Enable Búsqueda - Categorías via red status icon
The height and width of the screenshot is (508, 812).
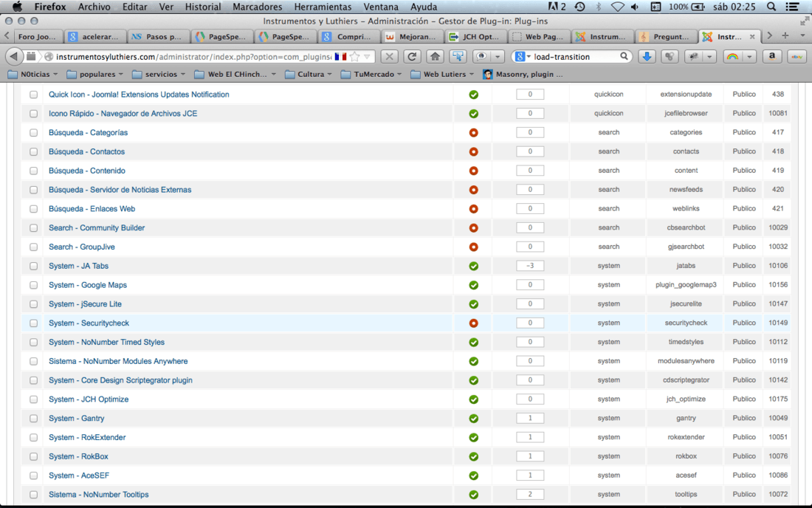[473, 133]
